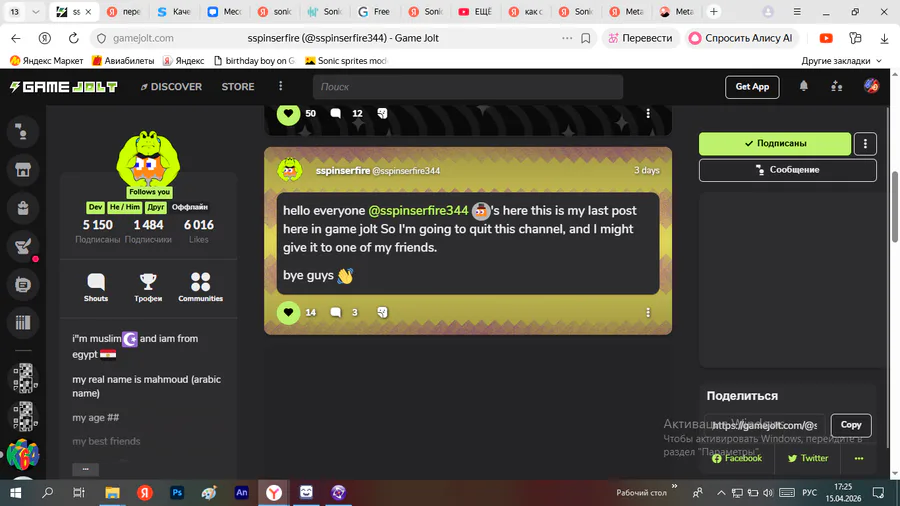
Task: Like the post with 50 likes
Action: tap(288, 114)
